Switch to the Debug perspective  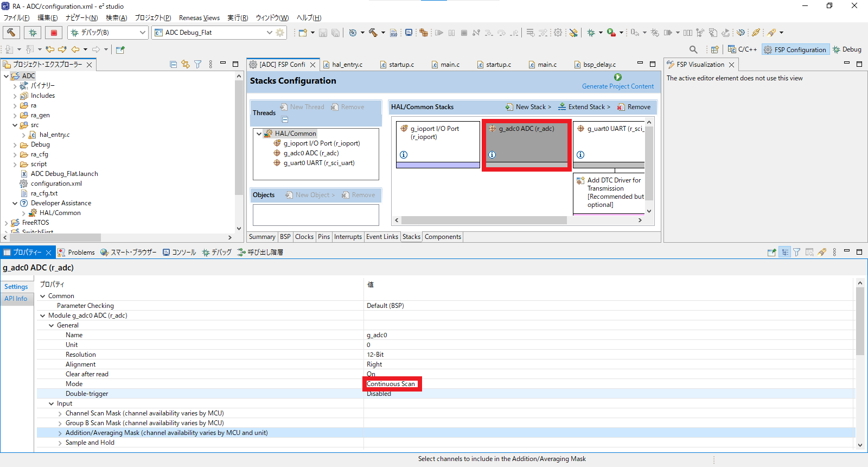pyautogui.click(x=847, y=49)
